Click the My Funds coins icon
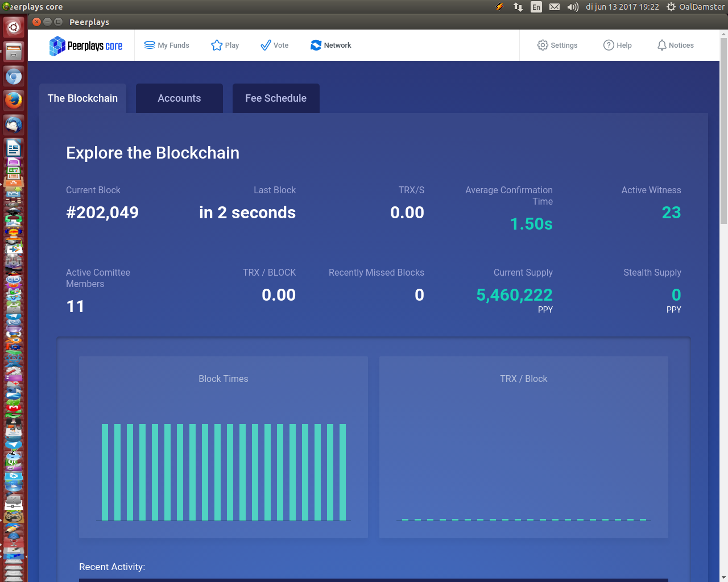The width and height of the screenshot is (728, 582). tap(150, 45)
